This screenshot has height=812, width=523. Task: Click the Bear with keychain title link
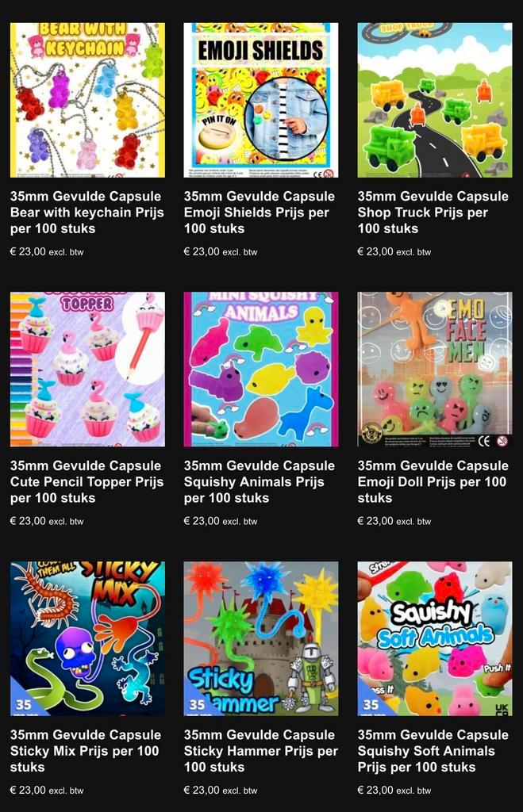click(87, 213)
